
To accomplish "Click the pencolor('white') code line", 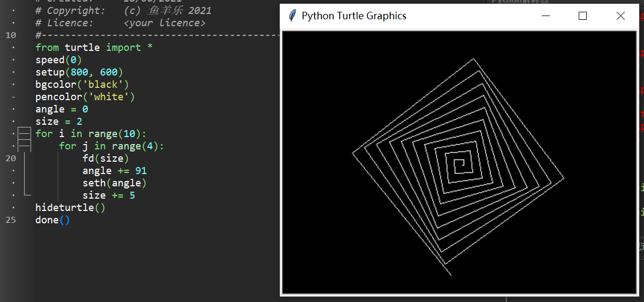I will [x=85, y=97].
